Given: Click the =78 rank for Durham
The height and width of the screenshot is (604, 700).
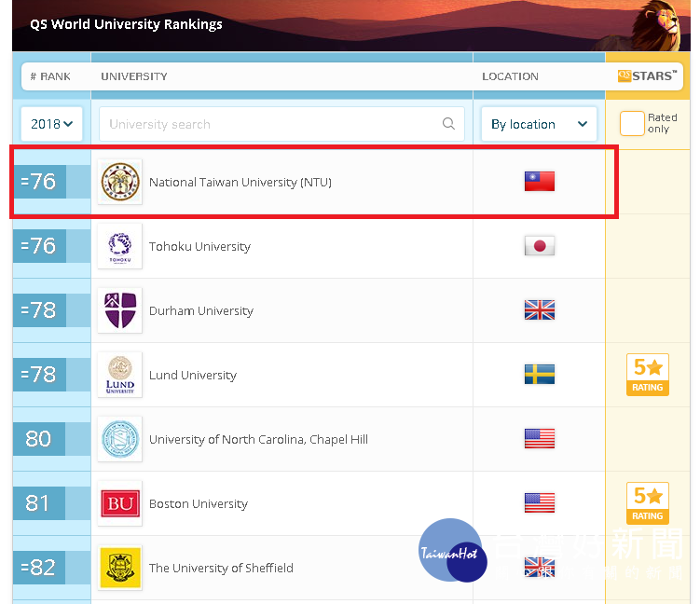Looking at the screenshot, I should click(x=39, y=310).
